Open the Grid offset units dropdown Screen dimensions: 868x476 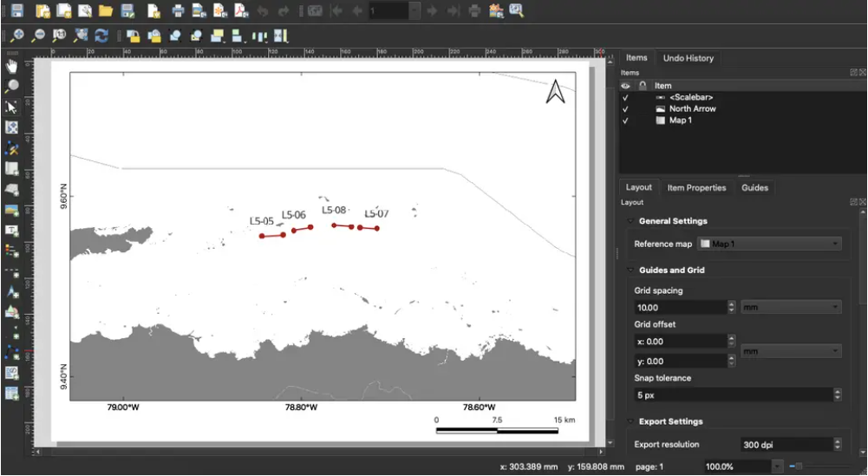pyautogui.click(x=791, y=351)
